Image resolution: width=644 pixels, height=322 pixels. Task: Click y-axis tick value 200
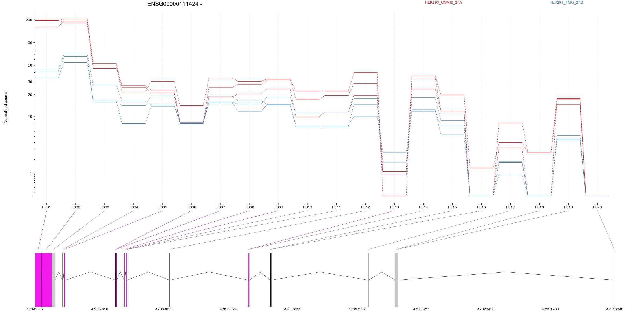pos(29,20)
